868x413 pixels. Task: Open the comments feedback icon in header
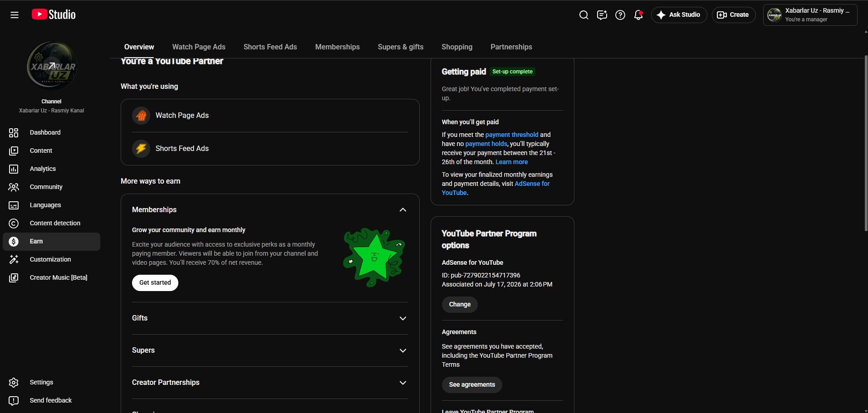tap(602, 15)
